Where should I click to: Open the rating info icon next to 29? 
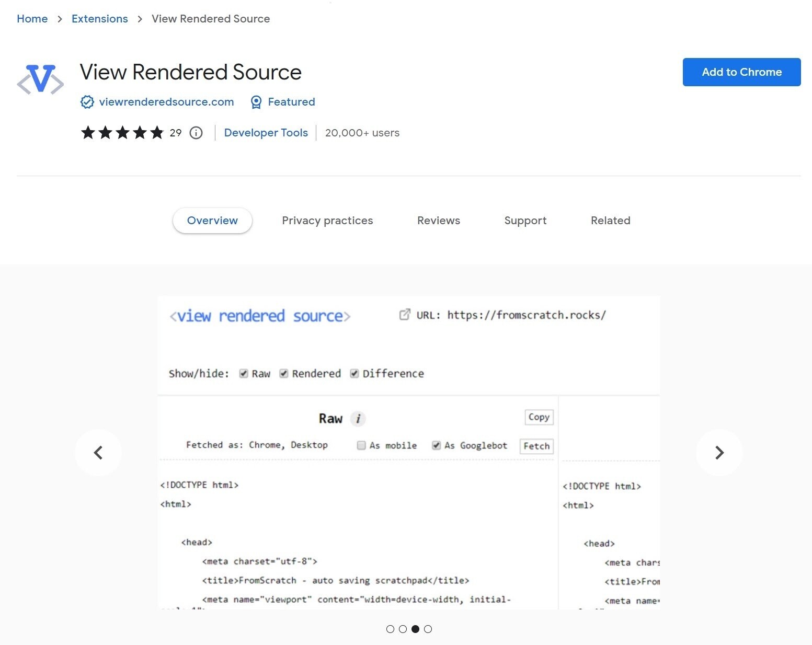point(196,133)
